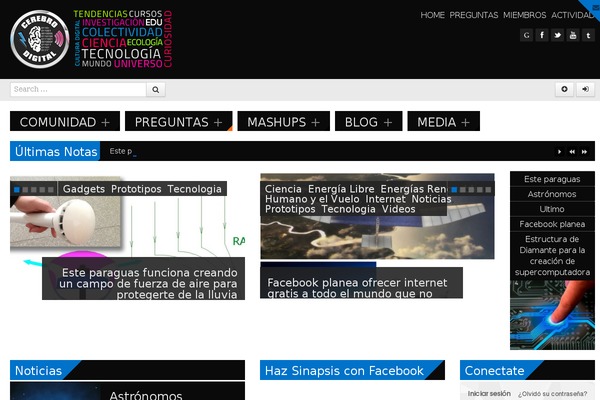
Task: Click the Iniciar sesión link
Action: [489, 393]
